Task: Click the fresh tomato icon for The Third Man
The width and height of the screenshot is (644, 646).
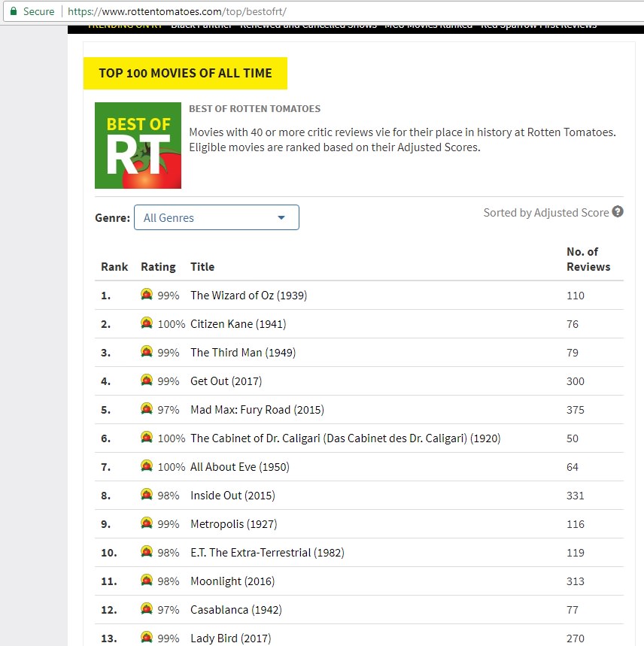Action: [147, 351]
